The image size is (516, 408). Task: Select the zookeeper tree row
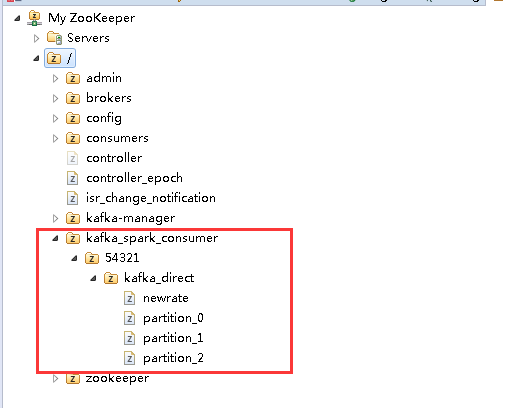117,378
